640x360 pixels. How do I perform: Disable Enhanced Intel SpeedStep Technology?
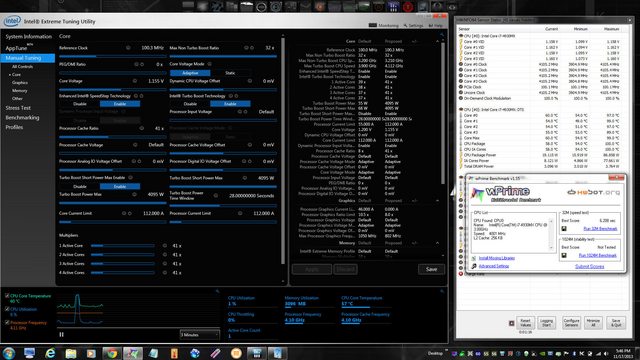click(80, 104)
